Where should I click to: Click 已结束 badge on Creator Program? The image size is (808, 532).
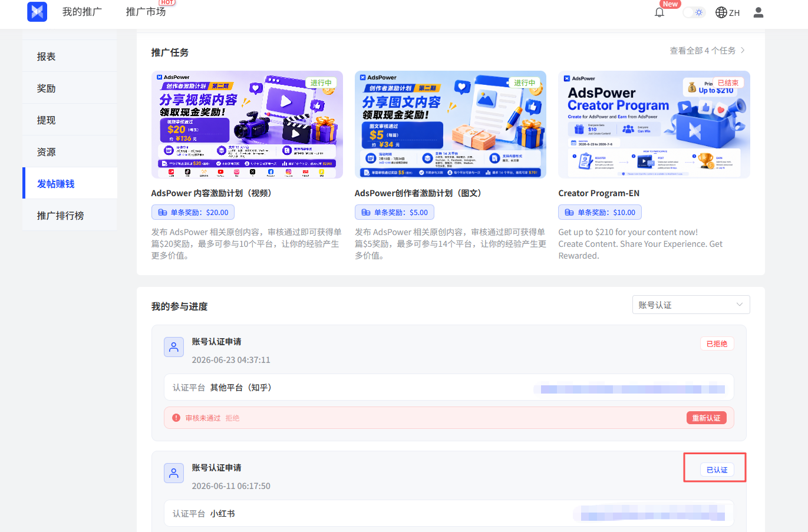[728, 82]
